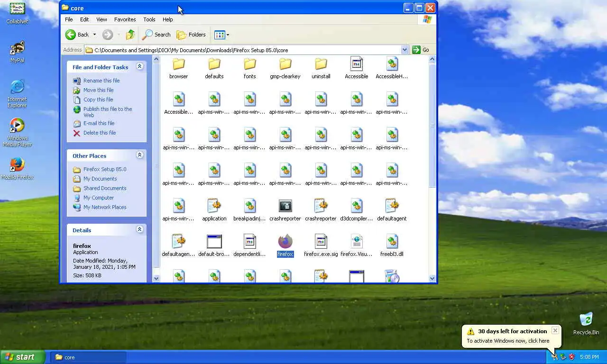Collapse the Details panel
607x364 pixels.
(x=139, y=229)
